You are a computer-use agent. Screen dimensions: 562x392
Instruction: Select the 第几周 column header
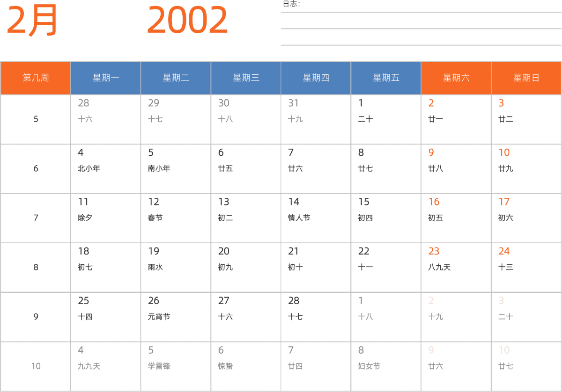coord(36,78)
